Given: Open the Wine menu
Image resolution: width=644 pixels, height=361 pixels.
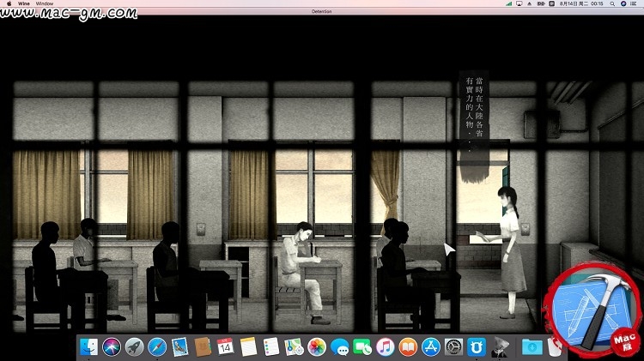Looking at the screenshot, I should click(24, 3).
